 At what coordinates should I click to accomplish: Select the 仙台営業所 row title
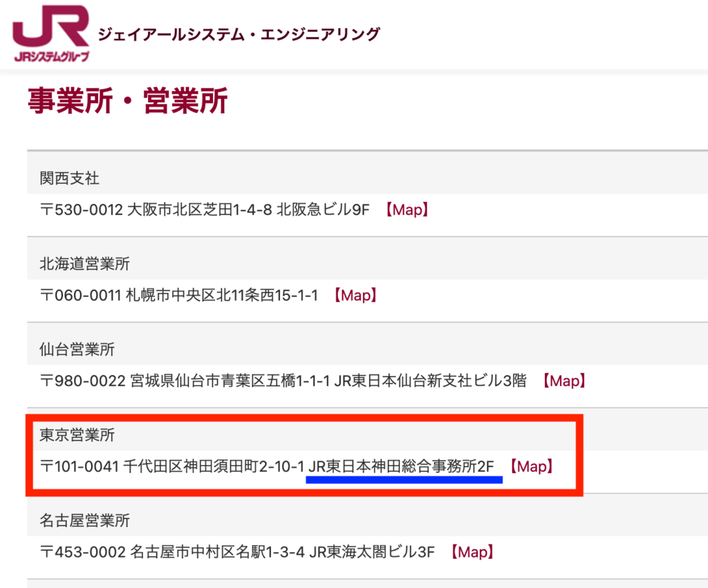[77, 350]
